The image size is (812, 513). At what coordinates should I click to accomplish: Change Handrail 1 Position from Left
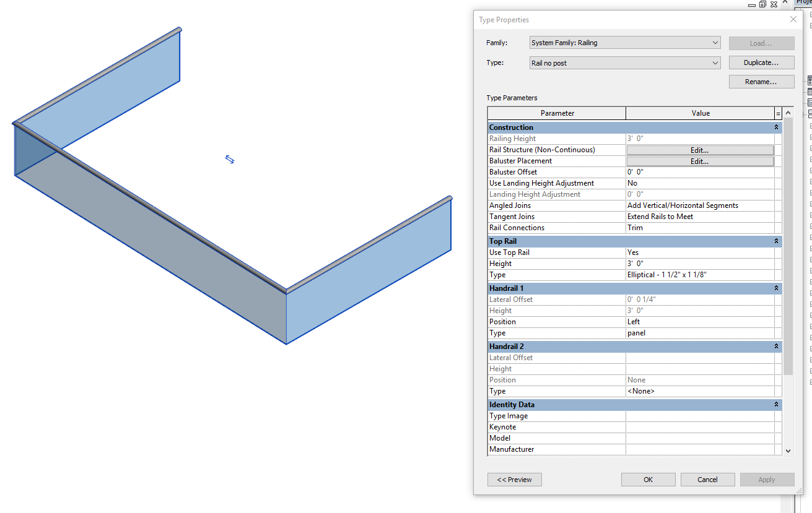[700, 321]
